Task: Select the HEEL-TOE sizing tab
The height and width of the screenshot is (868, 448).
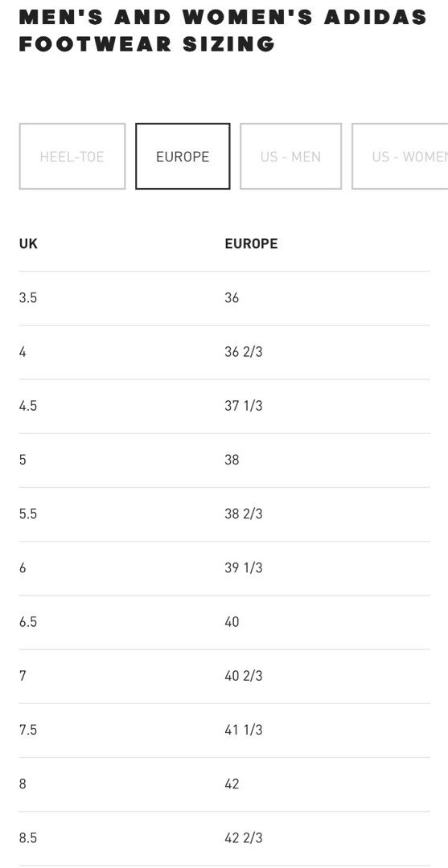Action: coord(72,157)
